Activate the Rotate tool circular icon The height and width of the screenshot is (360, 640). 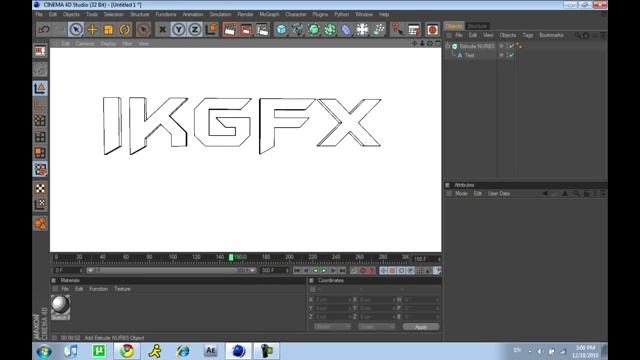[x=125, y=29]
